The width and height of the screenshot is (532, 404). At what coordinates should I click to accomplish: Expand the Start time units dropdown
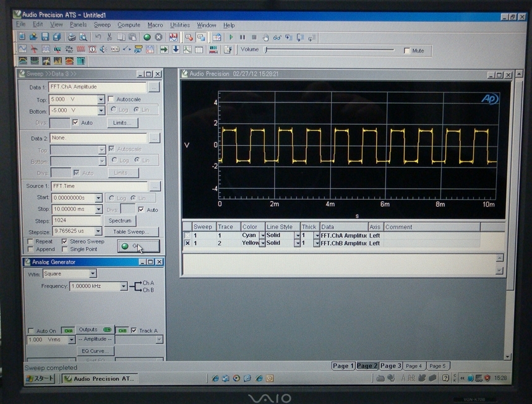tap(98, 198)
